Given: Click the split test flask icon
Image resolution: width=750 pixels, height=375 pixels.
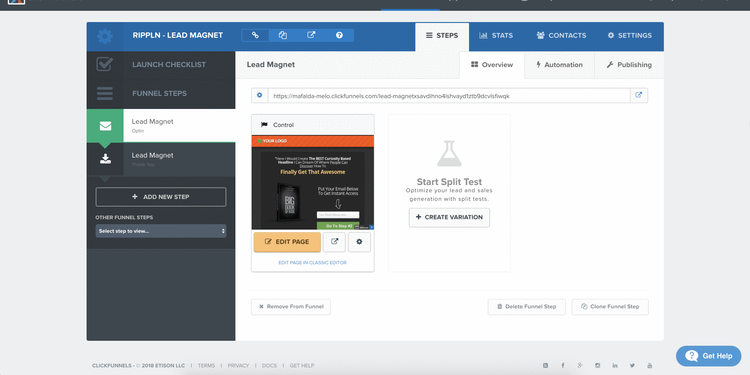Looking at the screenshot, I should coord(449,154).
